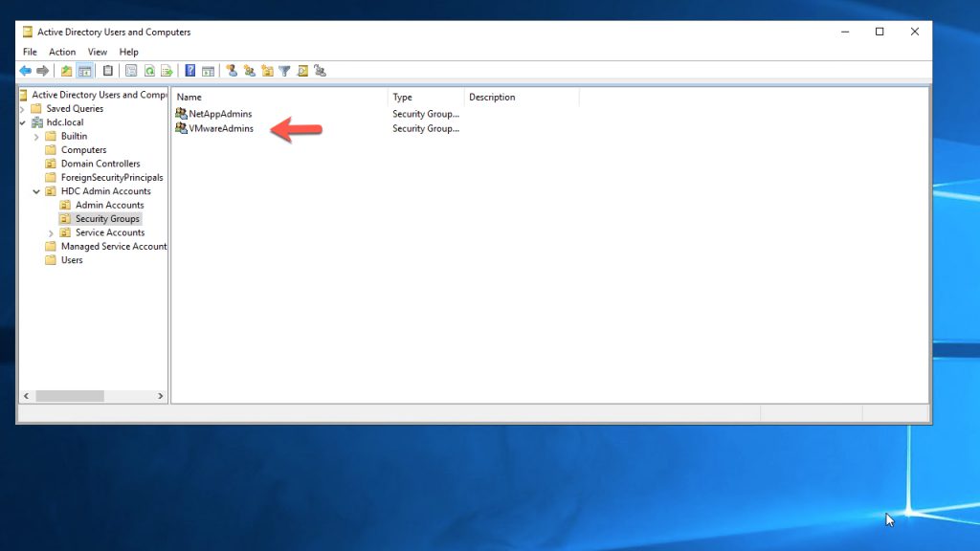Select the hdc.local domain

point(65,122)
